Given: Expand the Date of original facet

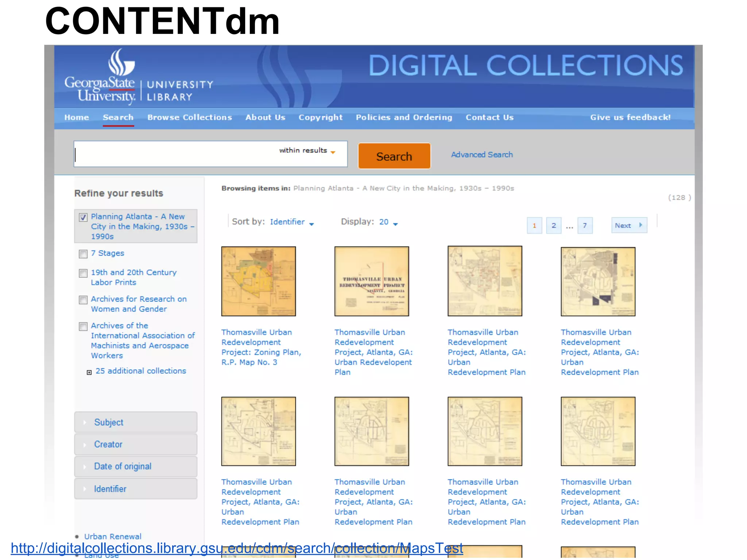Looking at the screenshot, I should [136, 466].
